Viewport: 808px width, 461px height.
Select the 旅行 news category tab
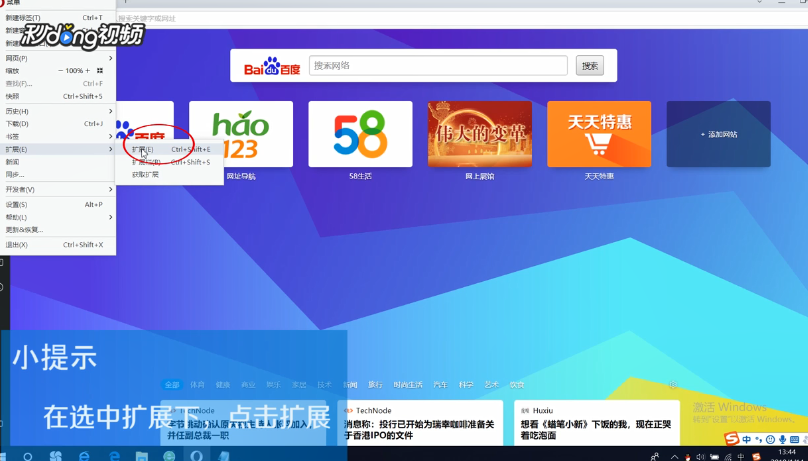click(375, 385)
